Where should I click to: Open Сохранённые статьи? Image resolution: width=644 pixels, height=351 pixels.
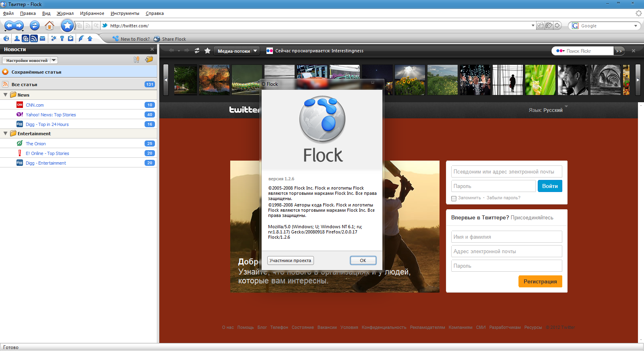[x=78, y=72]
